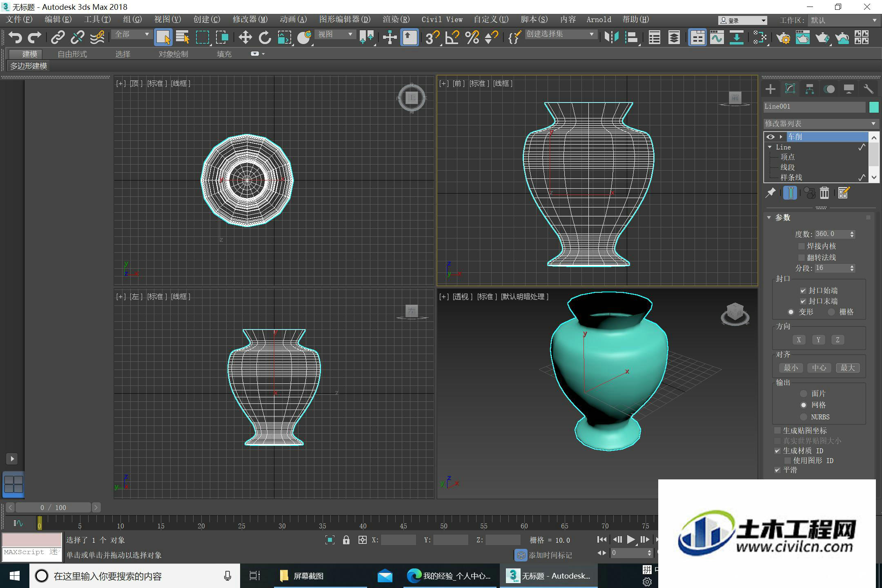Open the Utilities wrench panel tab
Screen dimensions: 882x588
868,89
